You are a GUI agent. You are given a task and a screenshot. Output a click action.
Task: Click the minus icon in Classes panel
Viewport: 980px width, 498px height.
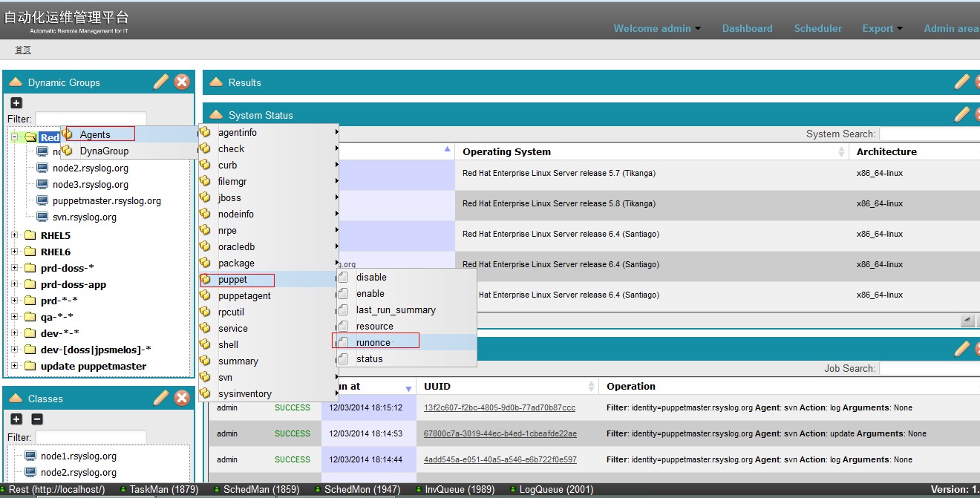(x=37, y=419)
